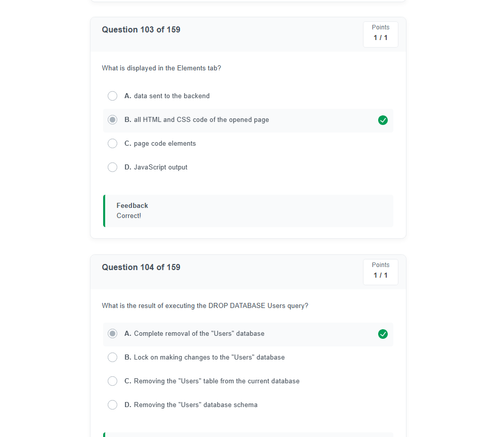500x437 pixels.
Task: Click green checkmark beside Complete removal answer
Action: [383, 334]
